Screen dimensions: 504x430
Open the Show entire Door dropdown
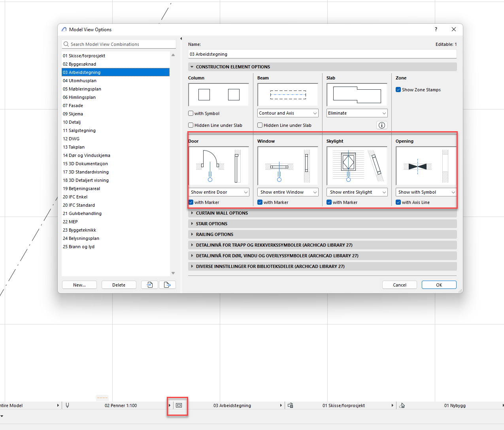219,192
